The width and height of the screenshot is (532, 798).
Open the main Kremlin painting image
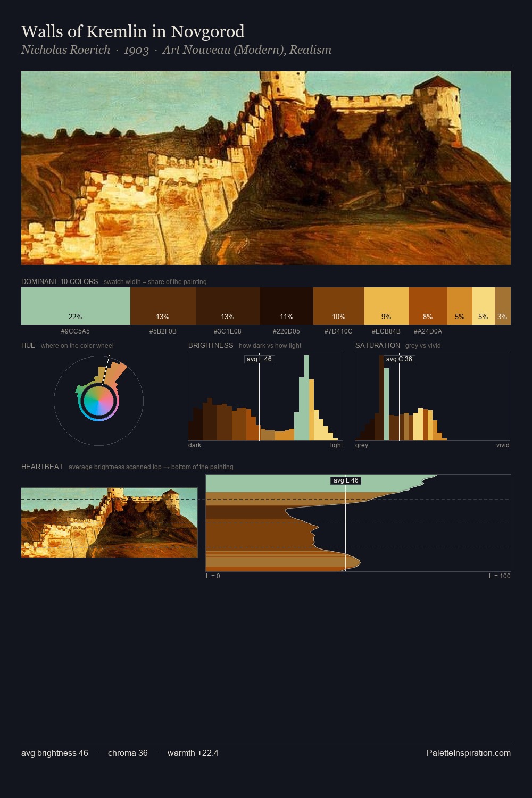pyautogui.click(x=266, y=168)
